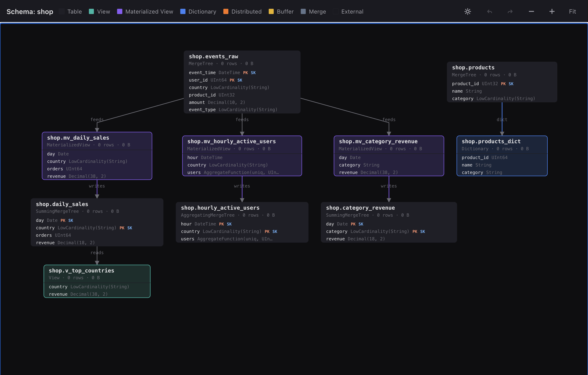Image resolution: width=588 pixels, height=375 pixels.
Task: Toggle the Table legend filter
Action: 71,12
